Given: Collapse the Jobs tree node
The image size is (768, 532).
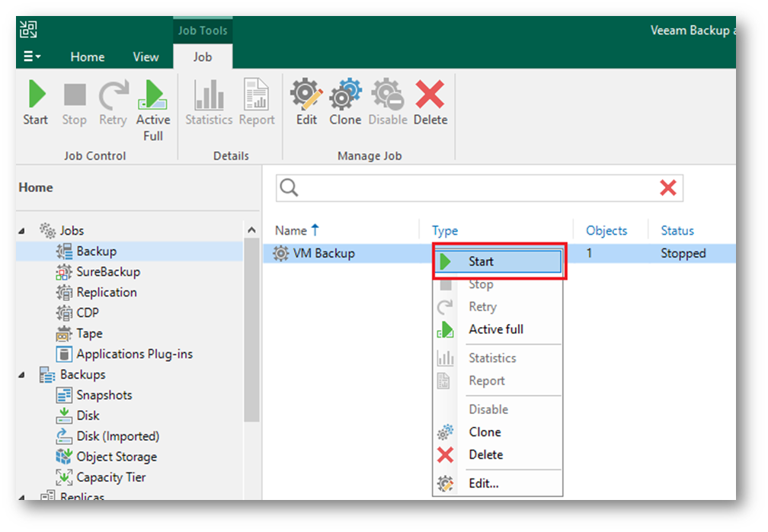Looking at the screenshot, I should 21,231.
